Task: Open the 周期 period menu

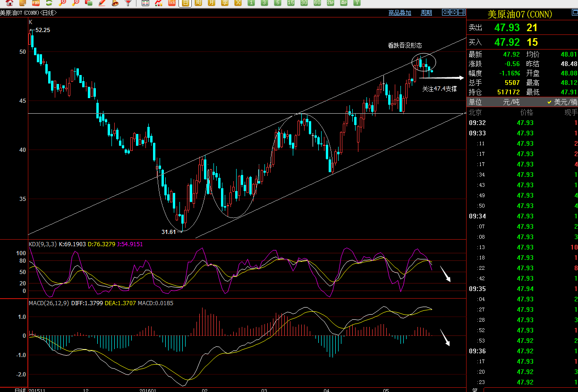Action: (426, 13)
